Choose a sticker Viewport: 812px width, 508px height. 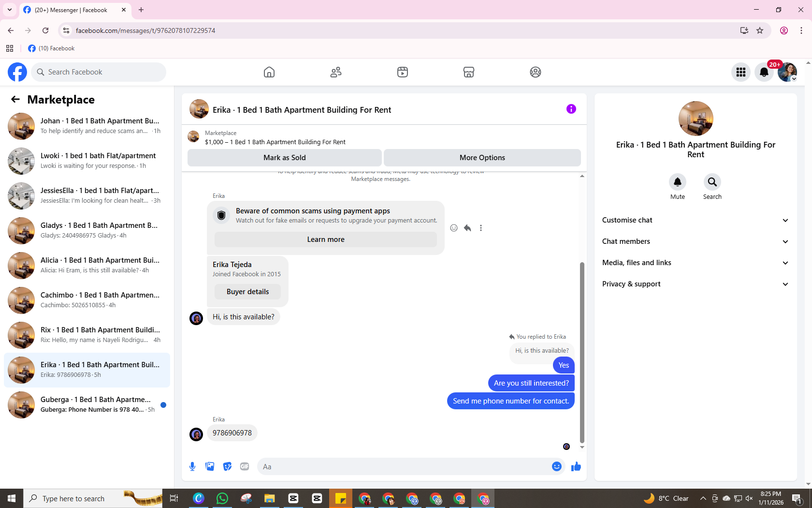point(227,466)
